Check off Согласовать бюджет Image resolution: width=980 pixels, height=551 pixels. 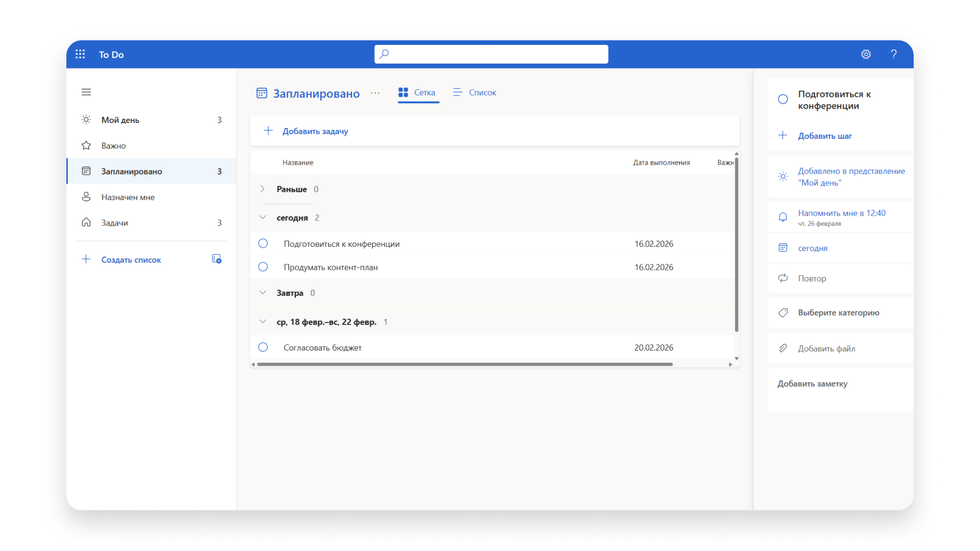pos(263,347)
